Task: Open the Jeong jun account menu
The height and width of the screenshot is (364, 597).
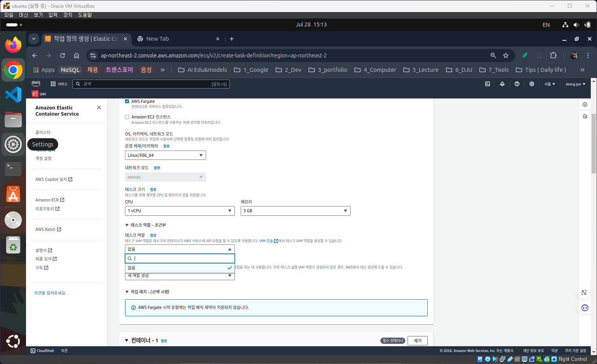Action: tap(575, 84)
